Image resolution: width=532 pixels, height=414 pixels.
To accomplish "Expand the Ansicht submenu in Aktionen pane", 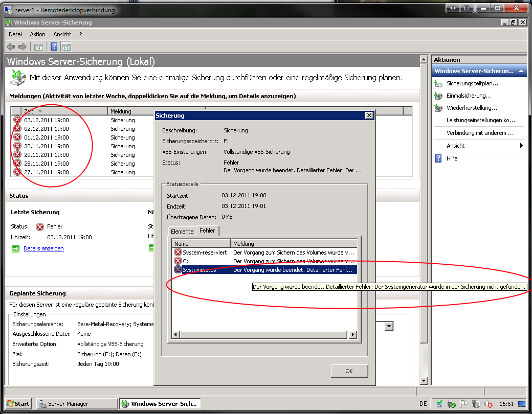I will click(521, 146).
